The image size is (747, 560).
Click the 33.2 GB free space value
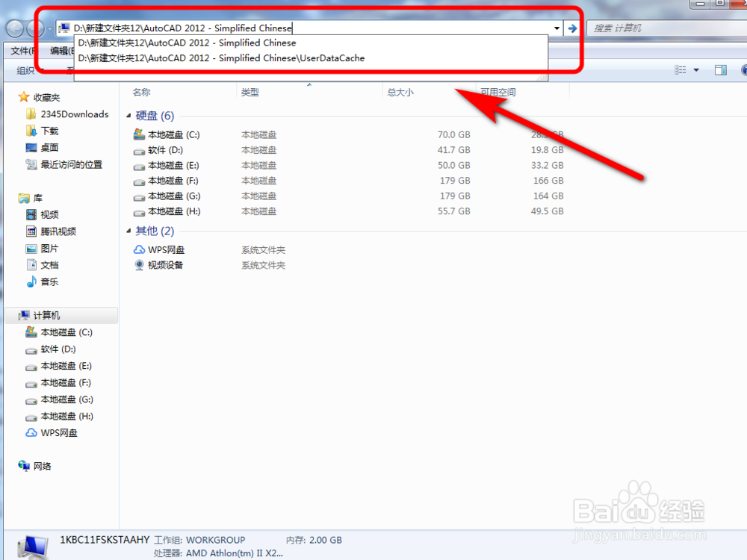(547, 165)
